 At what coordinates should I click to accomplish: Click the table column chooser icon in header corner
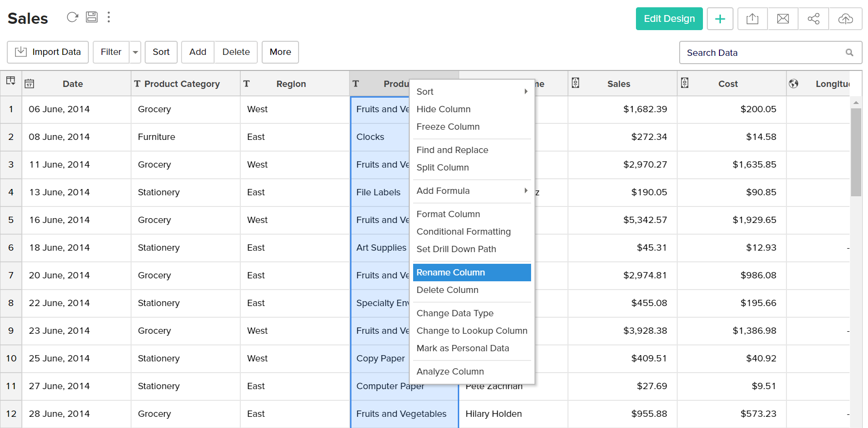[x=11, y=81]
